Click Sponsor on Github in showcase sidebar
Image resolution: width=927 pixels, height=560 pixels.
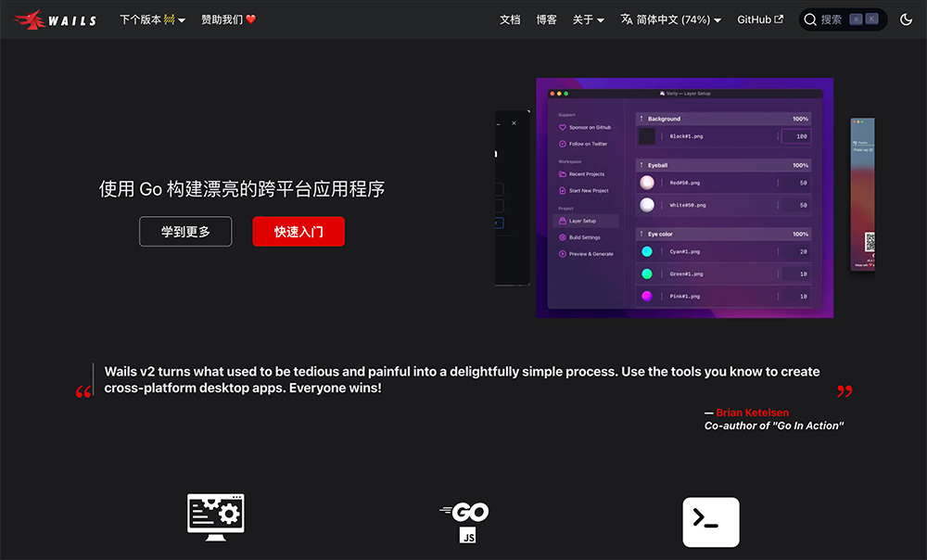pos(585,127)
